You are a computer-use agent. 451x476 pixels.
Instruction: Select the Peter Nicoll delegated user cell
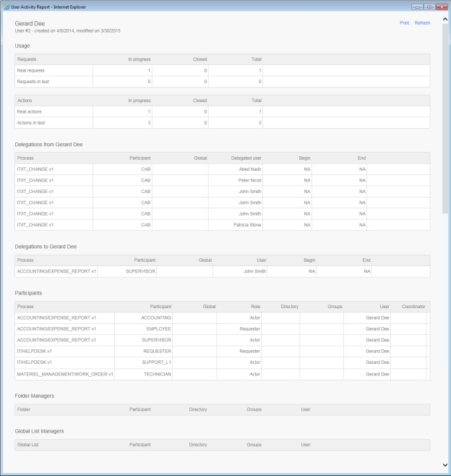tap(249, 180)
